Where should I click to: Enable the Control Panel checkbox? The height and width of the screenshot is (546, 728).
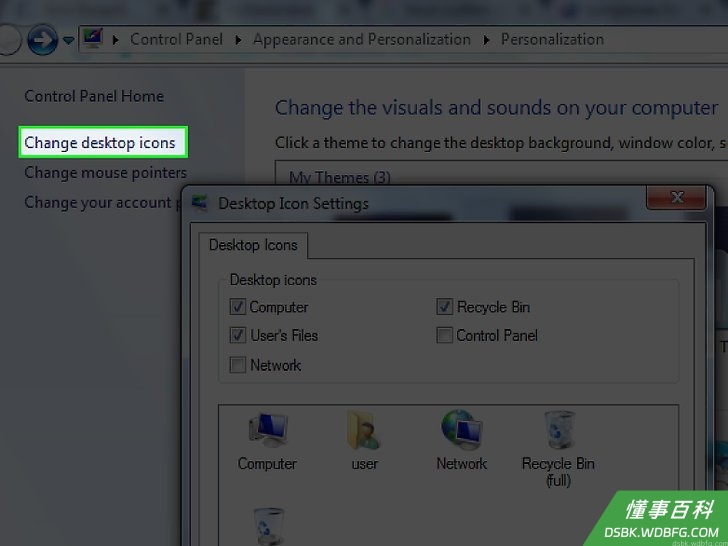[444, 335]
